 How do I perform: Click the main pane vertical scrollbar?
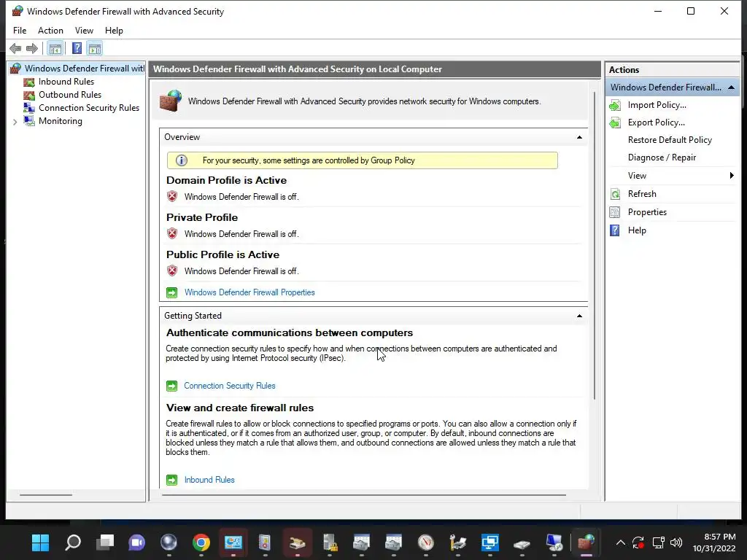point(595,246)
